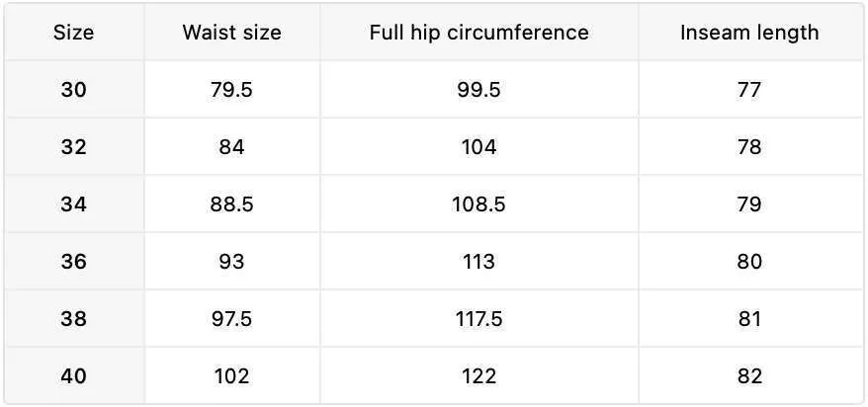Click hip circumference value 113

478,262
